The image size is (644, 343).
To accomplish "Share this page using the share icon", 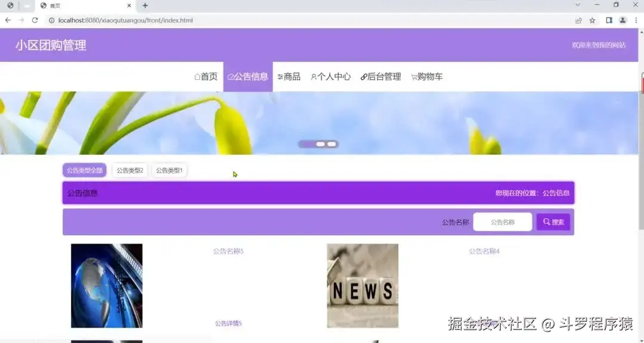I will coord(578,20).
